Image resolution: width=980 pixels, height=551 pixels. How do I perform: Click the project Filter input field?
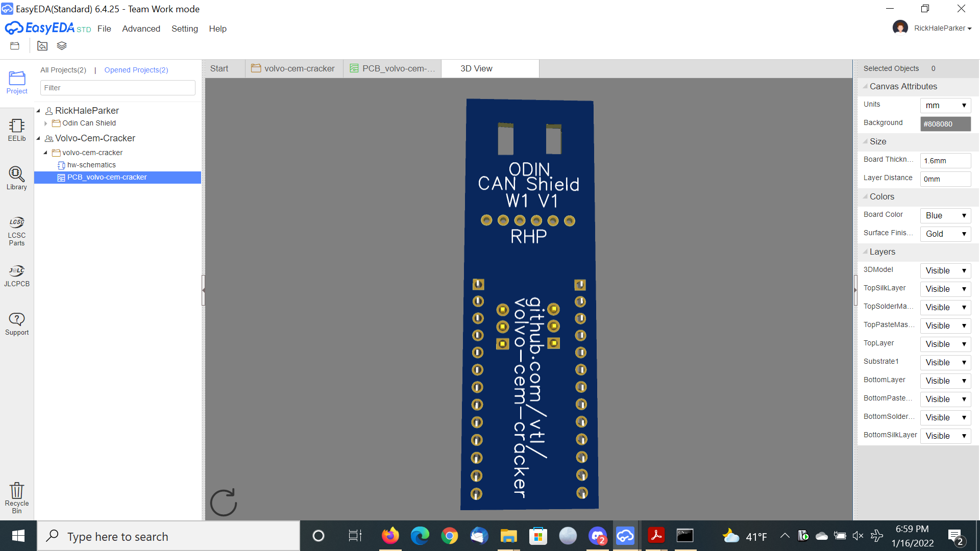coord(117,88)
